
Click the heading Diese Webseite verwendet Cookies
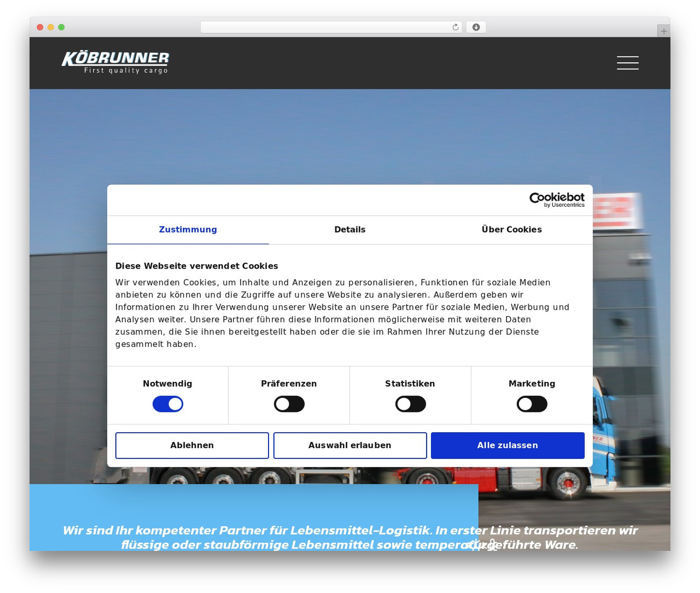[x=197, y=266]
